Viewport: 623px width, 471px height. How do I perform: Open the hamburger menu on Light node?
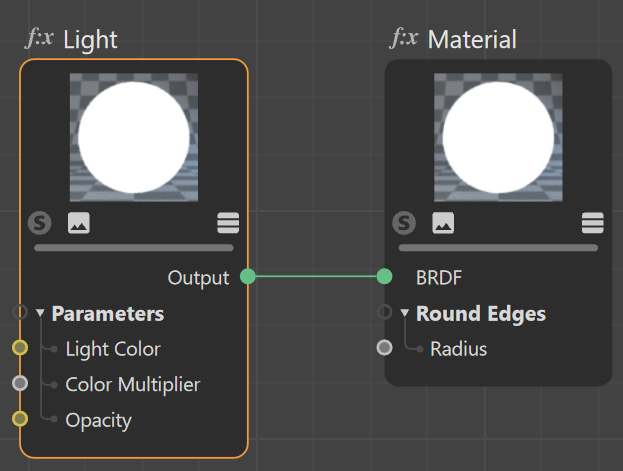tap(228, 223)
